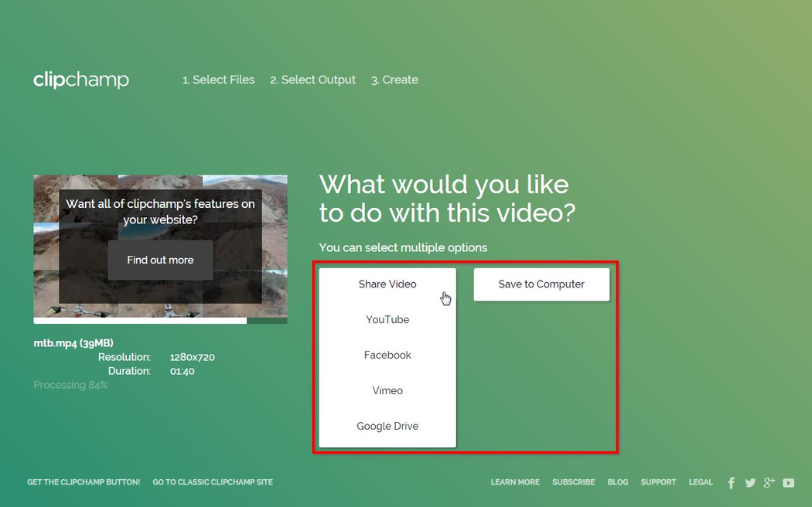
Task: Open the Support footer link
Action: [x=658, y=482]
